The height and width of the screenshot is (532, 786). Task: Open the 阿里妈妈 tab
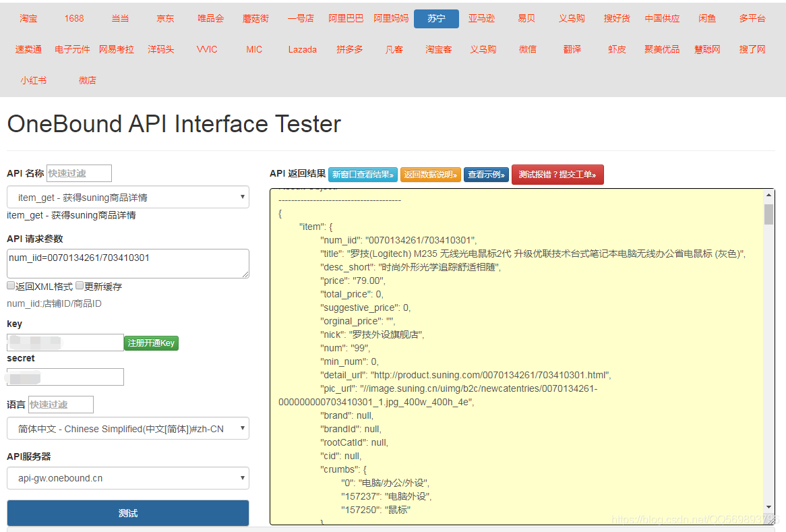click(x=391, y=19)
